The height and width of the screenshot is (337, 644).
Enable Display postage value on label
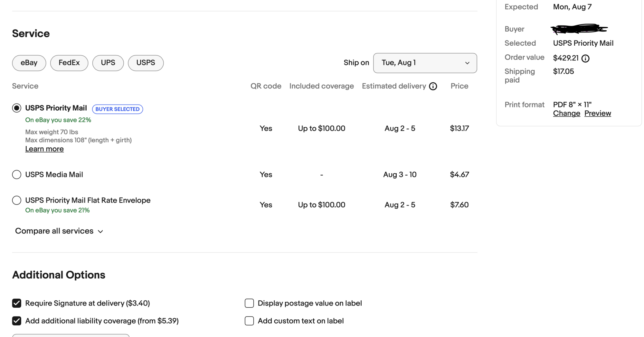249,303
